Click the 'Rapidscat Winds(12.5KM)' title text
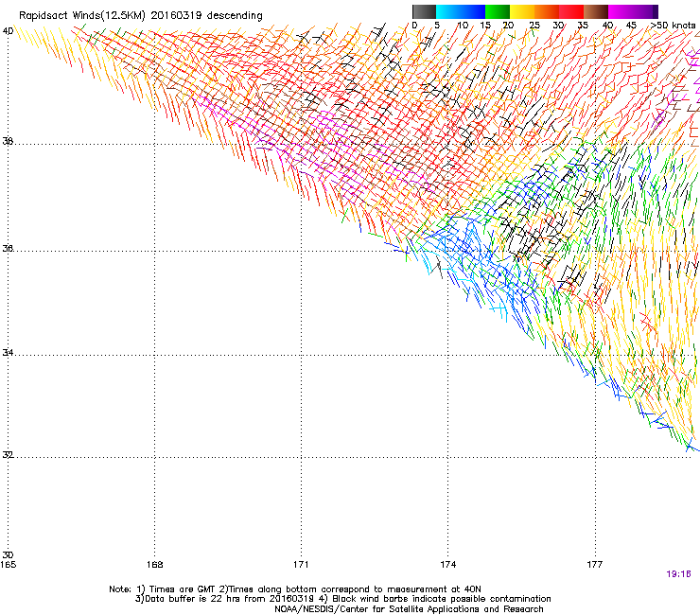700x615 pixels. pyautogui.click(x=82, y=16)
